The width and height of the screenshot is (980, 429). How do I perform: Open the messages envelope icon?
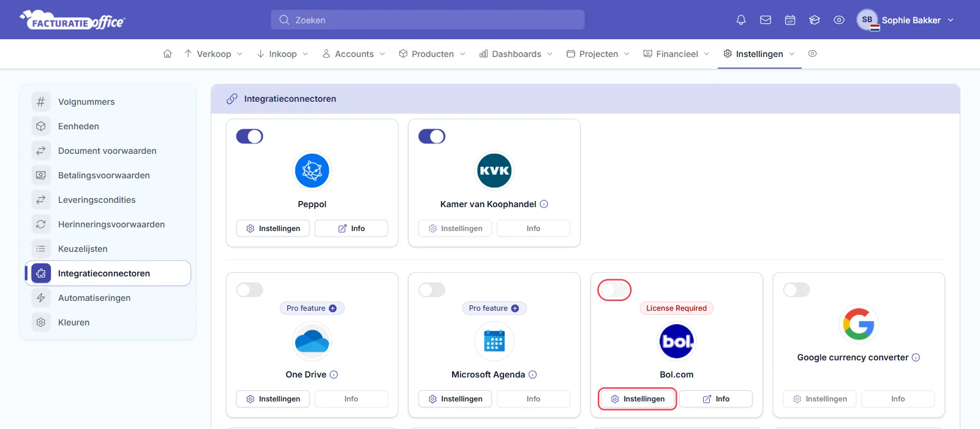pos(766,20)
